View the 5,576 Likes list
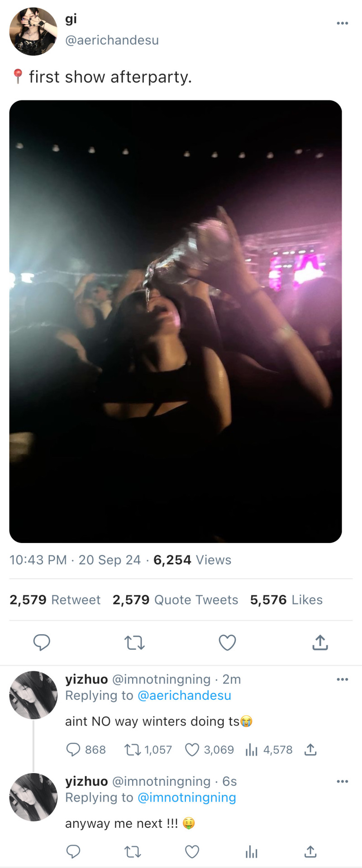The width and height of the screenshot is (362, 868). (x=286, y=600)
